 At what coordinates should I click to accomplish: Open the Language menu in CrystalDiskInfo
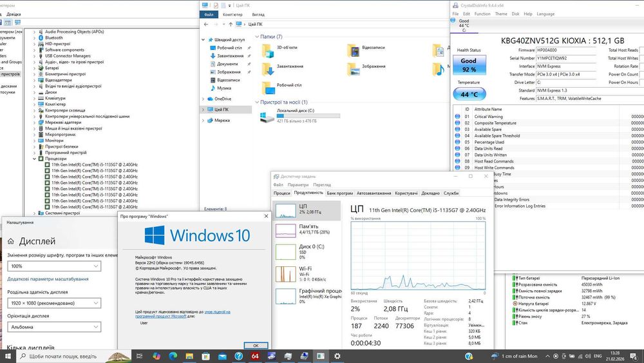coord(545,14)
